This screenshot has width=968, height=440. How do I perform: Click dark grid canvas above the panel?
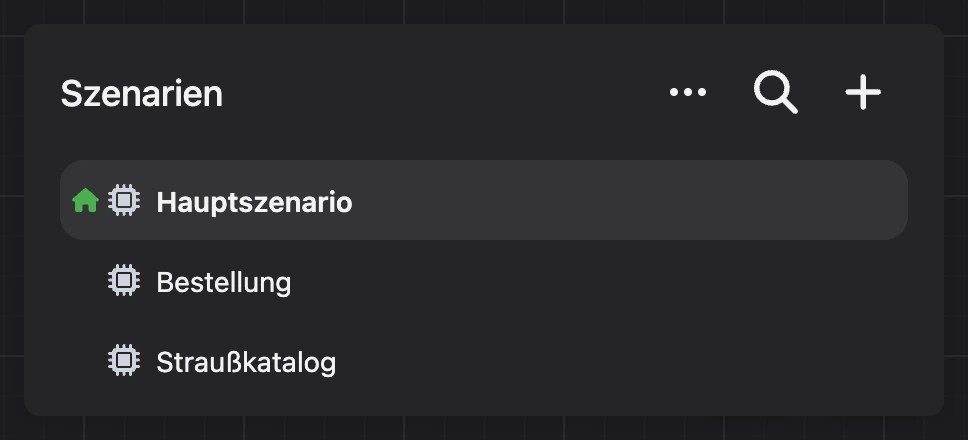tap(484, 11)
